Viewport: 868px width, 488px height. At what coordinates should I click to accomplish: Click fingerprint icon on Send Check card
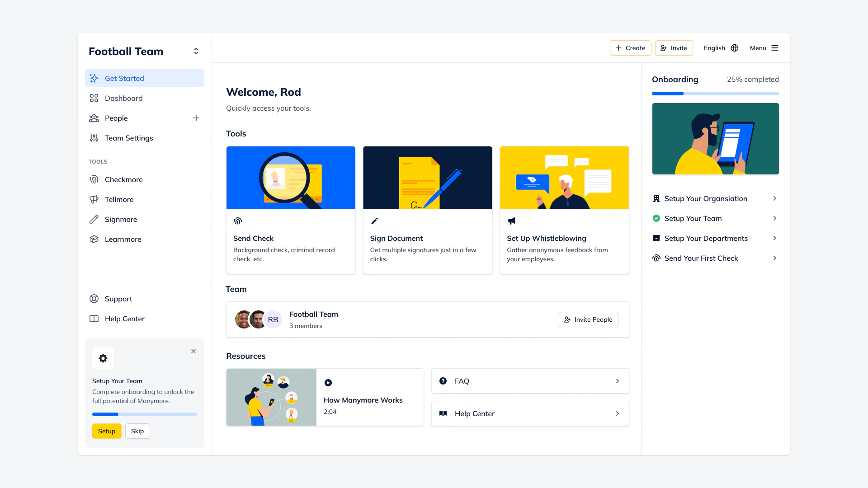tap(238, 221)
